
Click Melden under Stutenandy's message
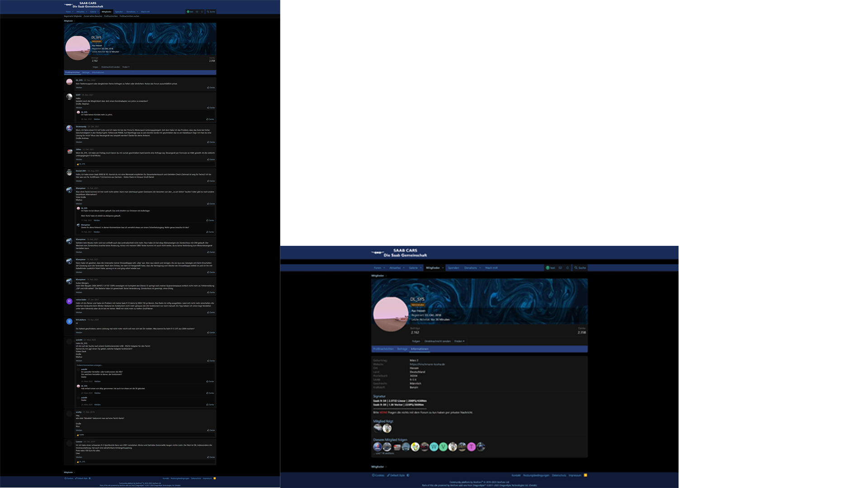pos(79,142)
